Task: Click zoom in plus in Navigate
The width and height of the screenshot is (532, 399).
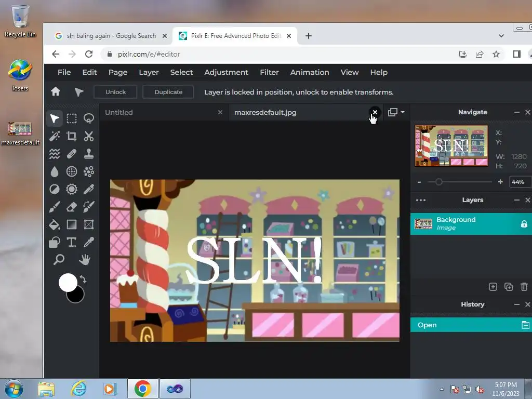Action: 500,182
